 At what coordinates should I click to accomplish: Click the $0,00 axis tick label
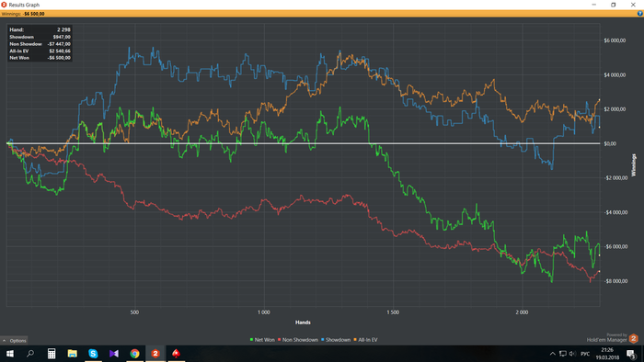[609, 143]
